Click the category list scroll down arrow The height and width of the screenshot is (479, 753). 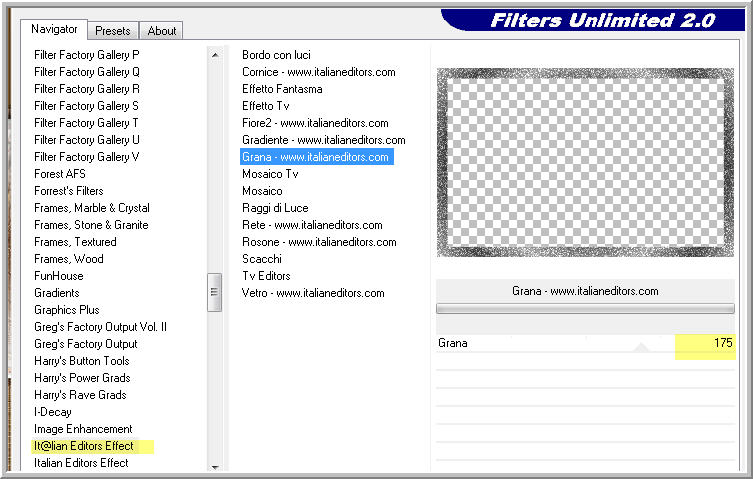(215, 467)
